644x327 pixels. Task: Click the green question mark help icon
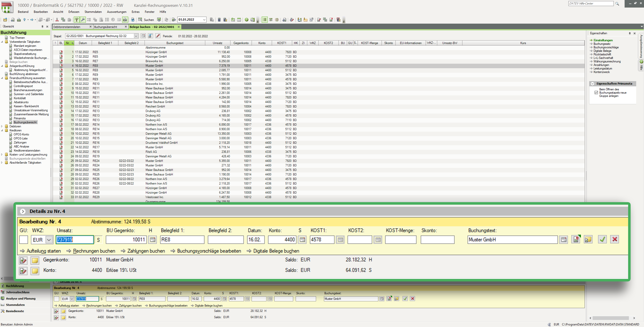click(x=247, y=20)
